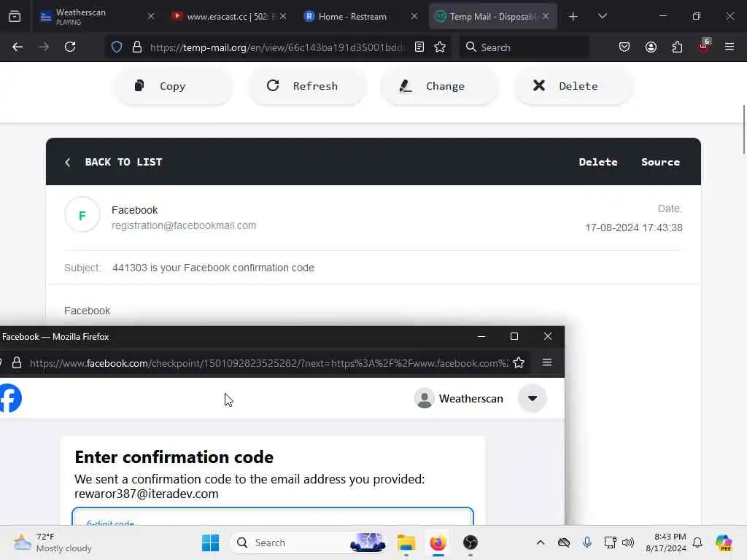Click the site security padlock for temp-mail.org
The width and height of the screenshot is (747, 560).
137,47
